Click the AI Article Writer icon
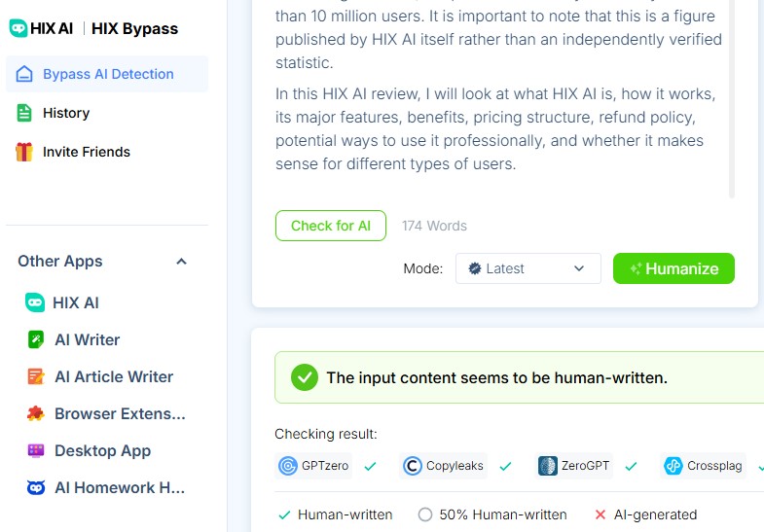The width and height of the screenshot is (764, 532). click(36, 376)
